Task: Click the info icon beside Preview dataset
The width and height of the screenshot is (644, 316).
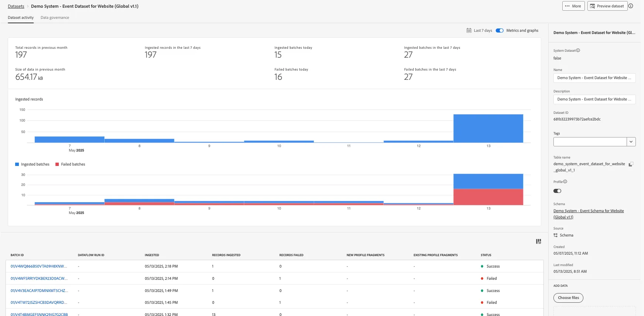Action: (x=631, y=6)
